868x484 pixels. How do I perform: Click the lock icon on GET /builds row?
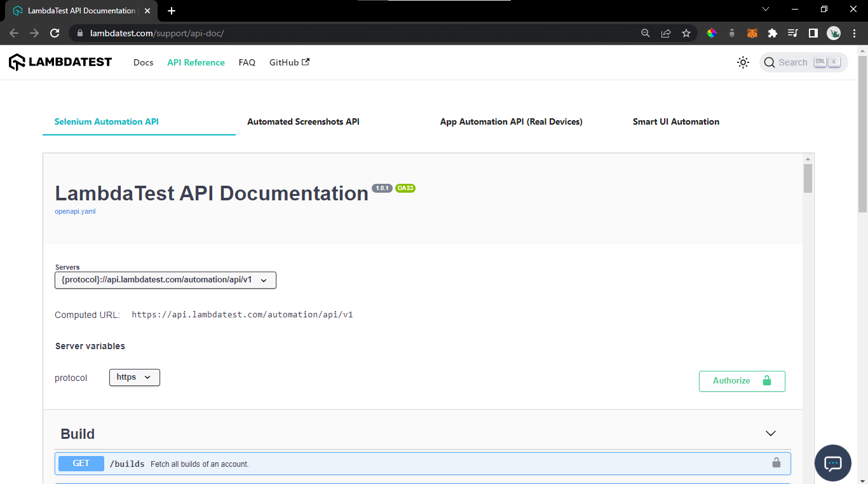[776, 463]
